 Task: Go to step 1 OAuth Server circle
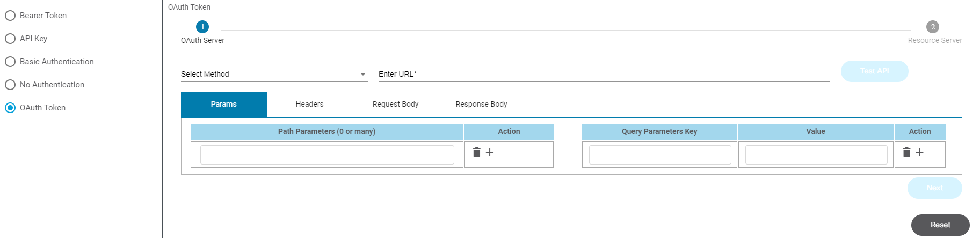click(x=202, y=27)
